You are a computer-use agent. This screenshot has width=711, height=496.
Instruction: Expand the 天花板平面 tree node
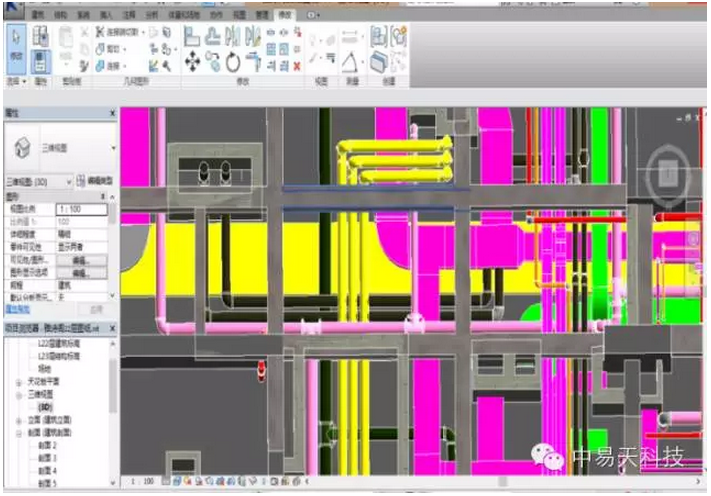click(18, 383)
